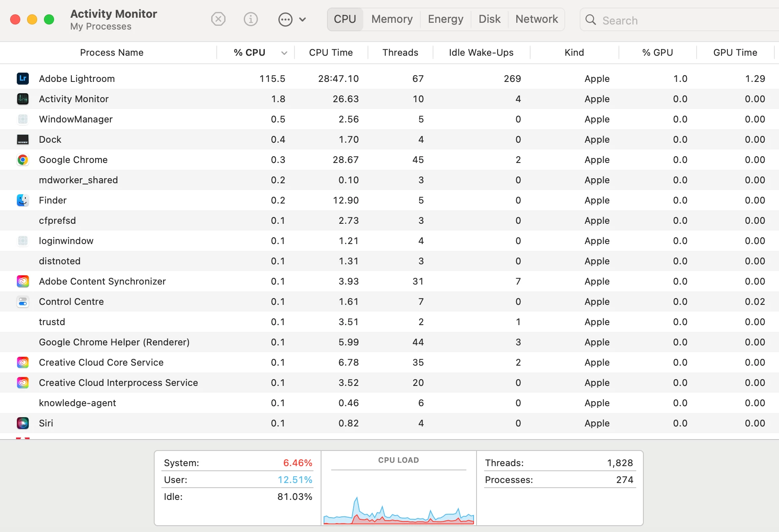The height and width of the screenshot is (532, 779).
Task: Sort by Threads column header
Action: (400, 52)
